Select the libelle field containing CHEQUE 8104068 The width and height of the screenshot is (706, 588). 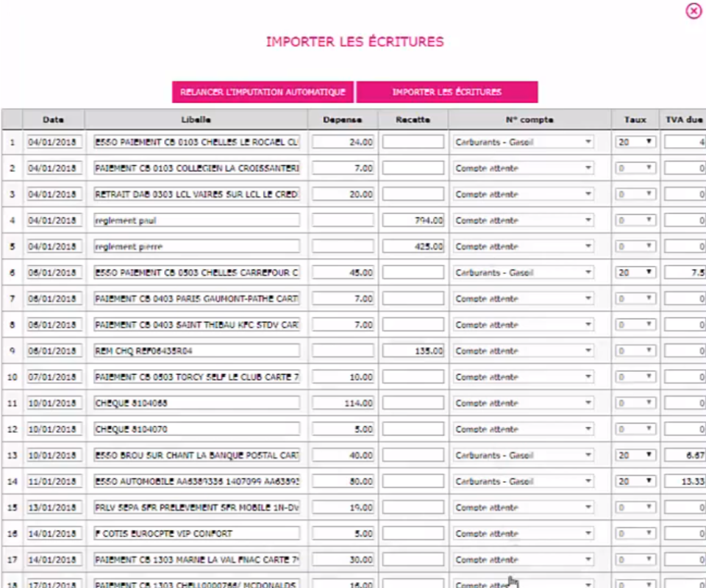pos(196,402)
